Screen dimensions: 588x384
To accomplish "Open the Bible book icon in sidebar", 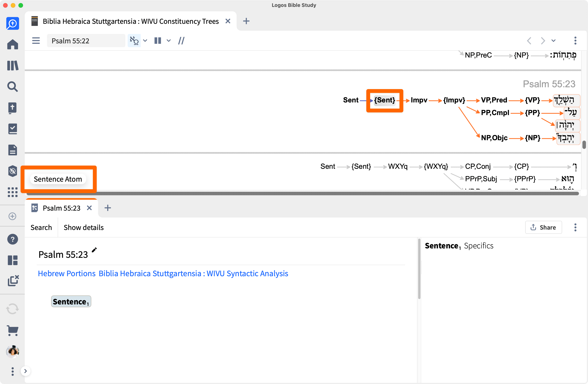I will (x=13, y=108).
